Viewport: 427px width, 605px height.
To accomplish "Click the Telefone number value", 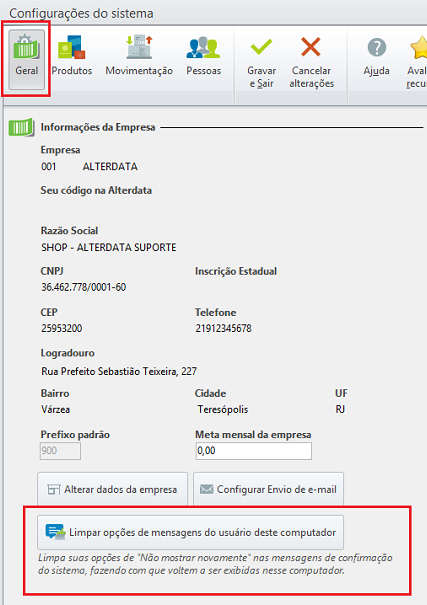I will click(x=223, y=328).
